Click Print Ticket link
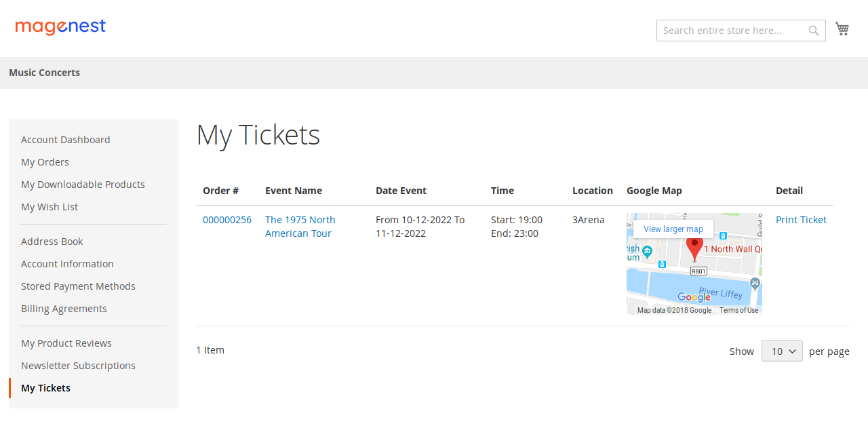Screen dimensions: 868x422 click(801, 220)
